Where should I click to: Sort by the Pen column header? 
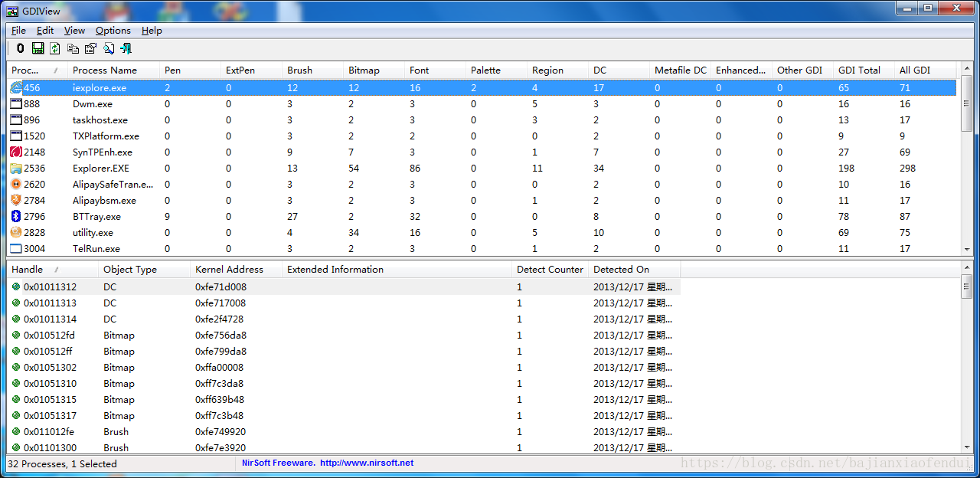point(190,70)
